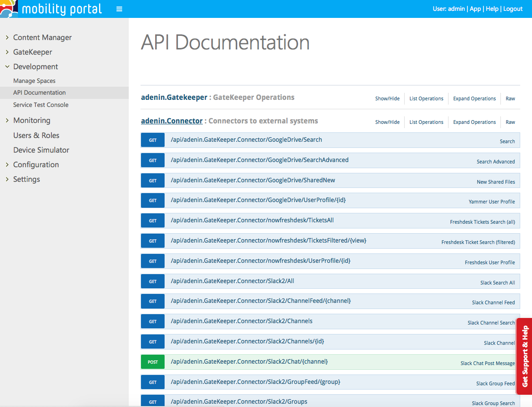This screenshot has width=532, height=407.
Task: Toggle Show/Hide for adenin.Gatekeeper section
Action: coord(387,98)
